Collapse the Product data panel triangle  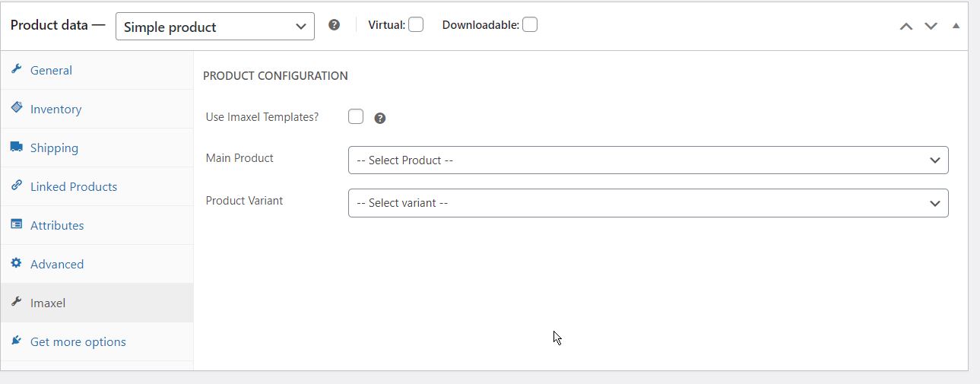coord(956,26)
